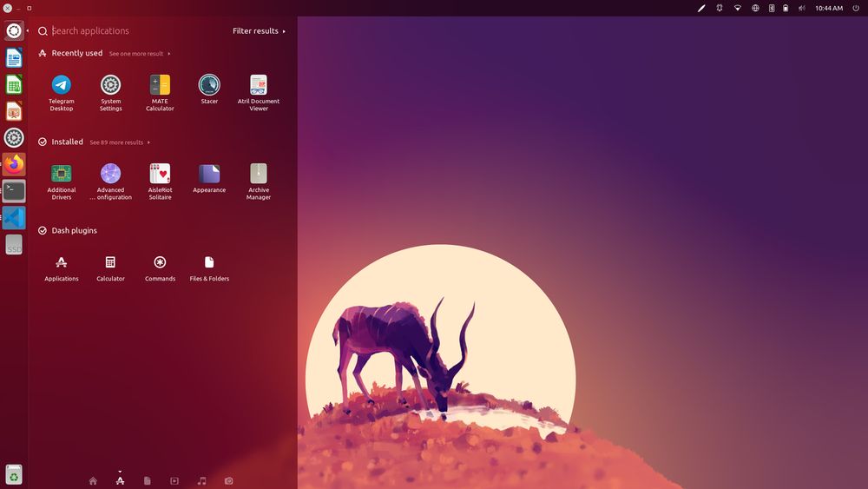Switch to the Files lens
868x489 pixels.
tap(148, 480)
